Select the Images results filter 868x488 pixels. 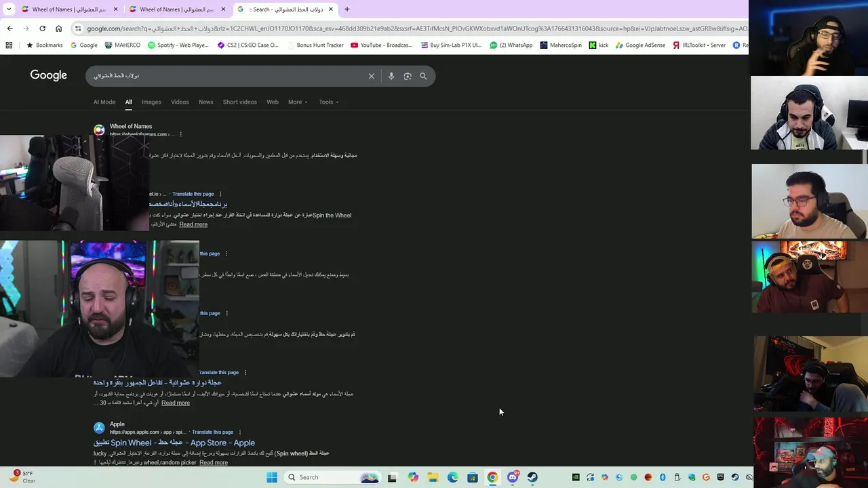151,102
